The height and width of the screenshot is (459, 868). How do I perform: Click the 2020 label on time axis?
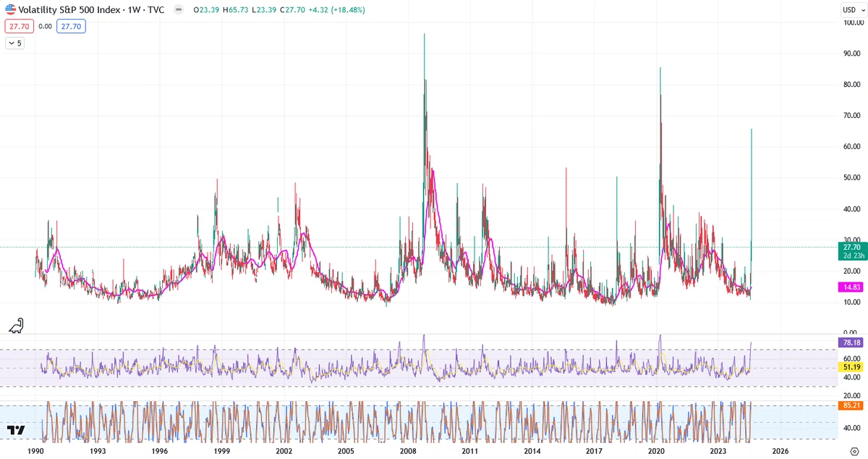tap(656, 451)
